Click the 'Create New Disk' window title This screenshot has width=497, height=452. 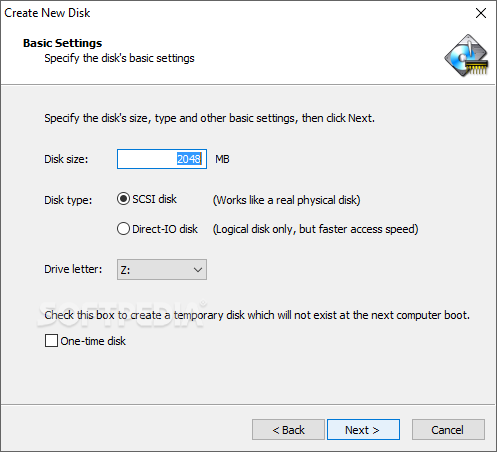click(x=47, y=13)
